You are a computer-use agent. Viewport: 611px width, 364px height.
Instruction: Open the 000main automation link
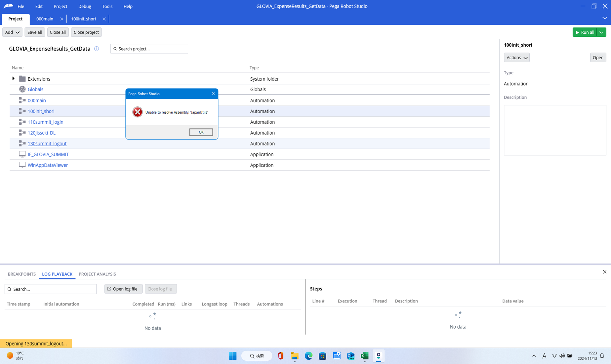[x=37, y=101]
